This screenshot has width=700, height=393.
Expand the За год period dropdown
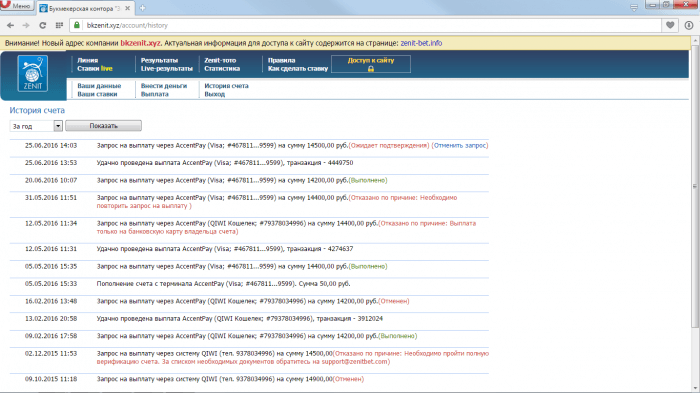point(58,126)
